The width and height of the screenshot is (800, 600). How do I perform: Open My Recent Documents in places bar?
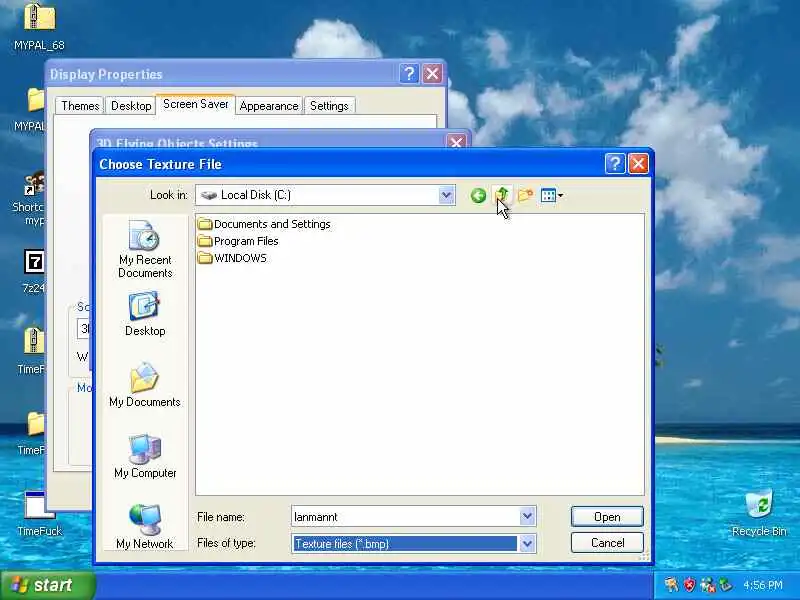pos(145,249)
